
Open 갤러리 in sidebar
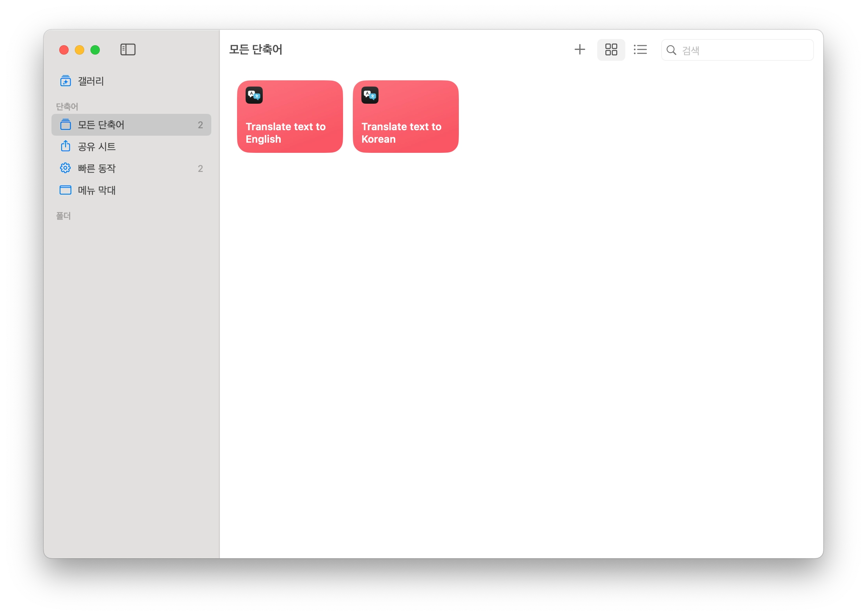pyautogui.click(x=91, y=81)
